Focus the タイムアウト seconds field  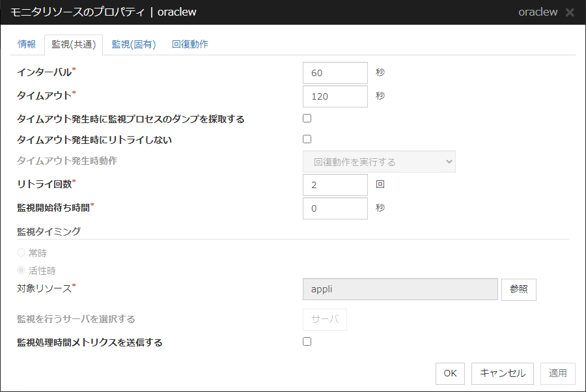click(335, 96)
